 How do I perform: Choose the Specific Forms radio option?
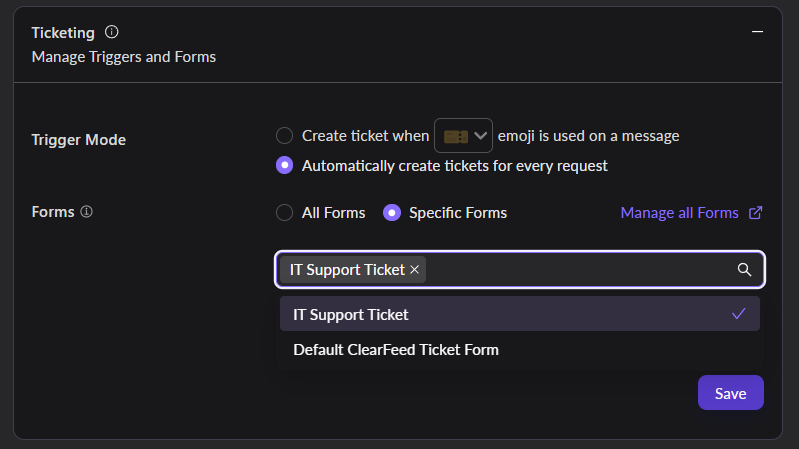point(392,212)
